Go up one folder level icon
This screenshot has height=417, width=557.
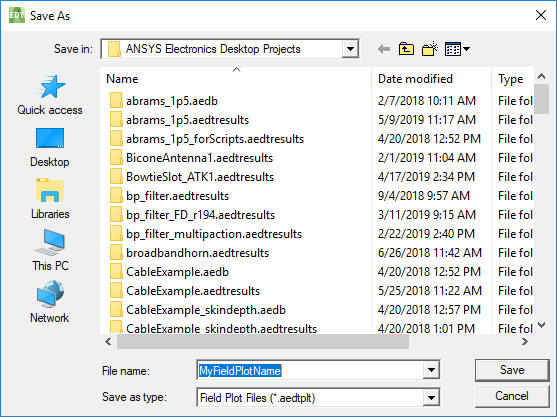point(406,49)
